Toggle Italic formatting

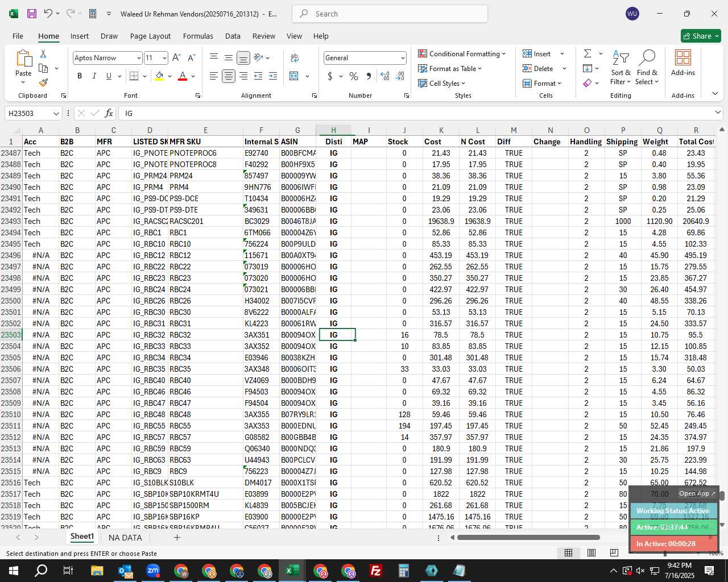coord(94,76)
